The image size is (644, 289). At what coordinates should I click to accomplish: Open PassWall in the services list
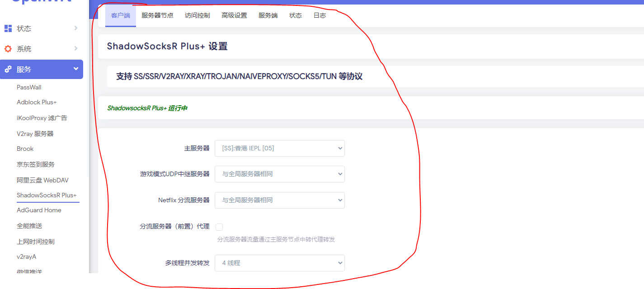coord(29,87)
